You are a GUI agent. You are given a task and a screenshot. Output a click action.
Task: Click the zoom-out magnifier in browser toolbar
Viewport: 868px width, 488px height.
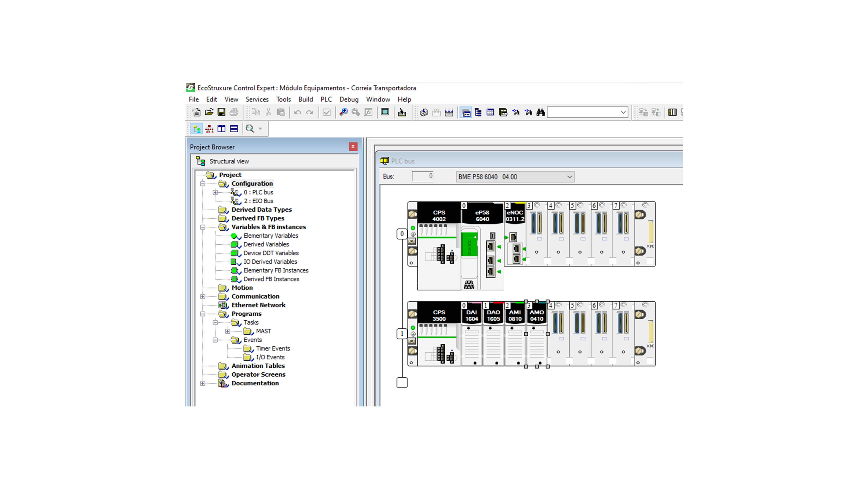pyautogui.click(x=250, y=129)
